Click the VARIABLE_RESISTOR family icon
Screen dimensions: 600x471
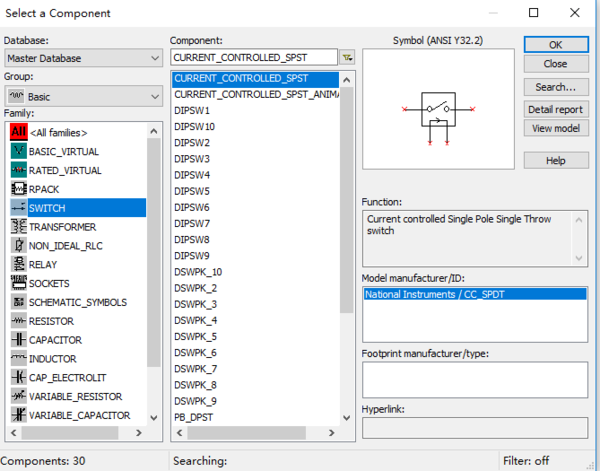[x=18, y=396]
